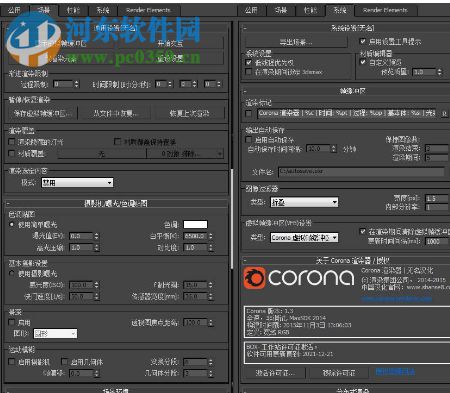Collapse 关于 Corona 渲染器 rollout
Screen dimensions: 450x393
point(345,261)
